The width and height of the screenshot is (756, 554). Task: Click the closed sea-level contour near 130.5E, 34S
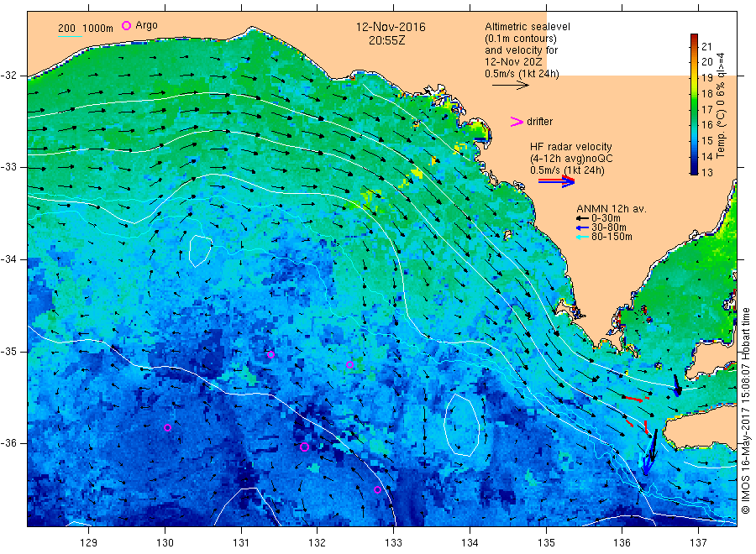tap(200, 250)
